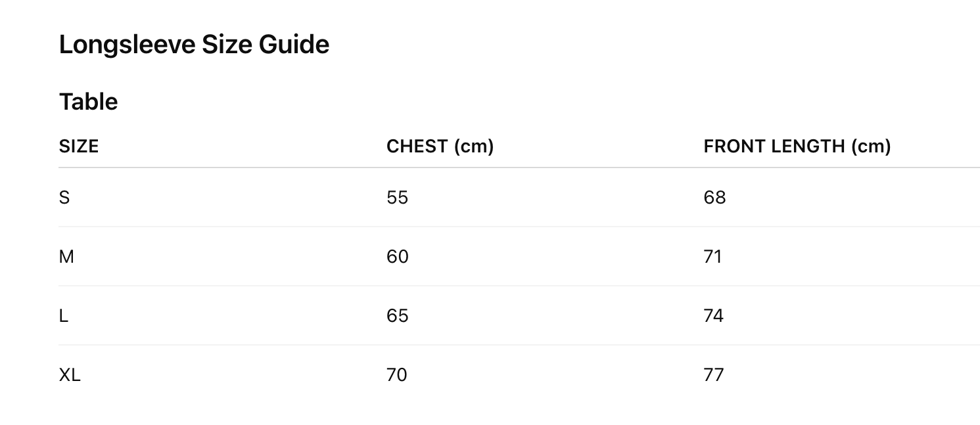Screen dimensions: 980x425
Task: Select chest value 65 for size L
Action: point(397,316)
